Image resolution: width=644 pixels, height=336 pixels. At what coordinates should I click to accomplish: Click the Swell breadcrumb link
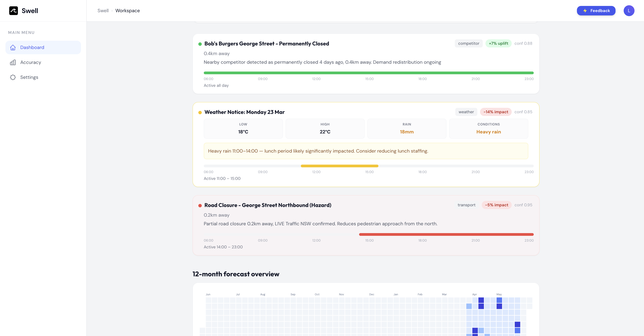click(103, 11)
